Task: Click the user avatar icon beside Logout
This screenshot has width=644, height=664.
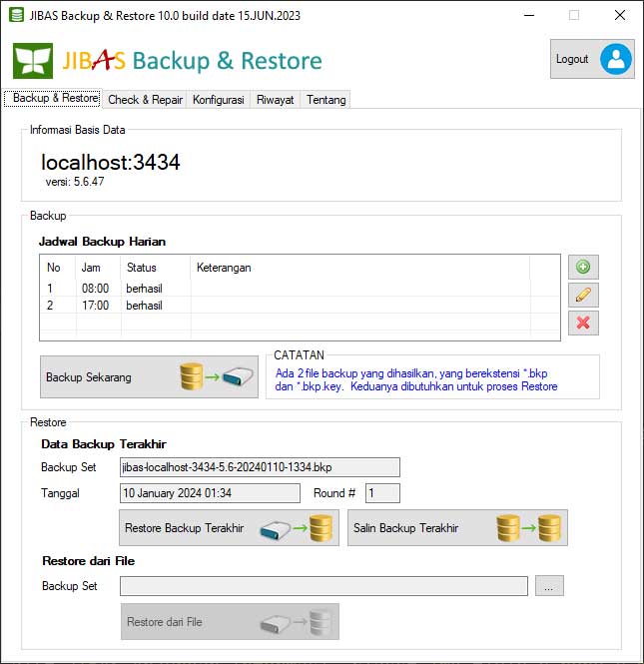Action: click(x=616, y=59)
